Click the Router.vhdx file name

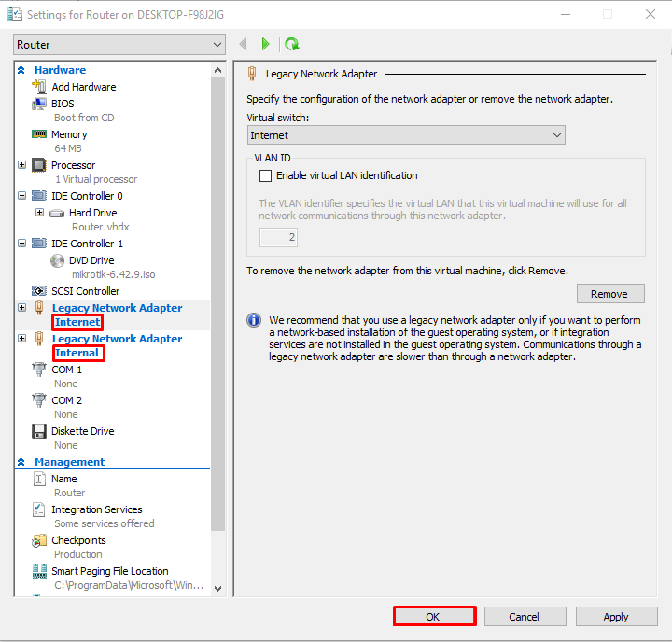pyautogui.click(x=100, y=227)
